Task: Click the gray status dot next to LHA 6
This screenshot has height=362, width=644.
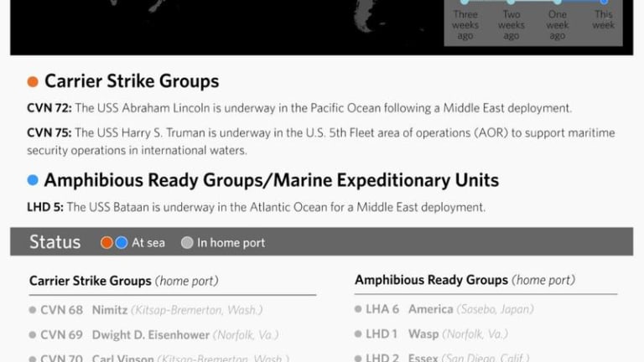Action: tap(358, 309)
